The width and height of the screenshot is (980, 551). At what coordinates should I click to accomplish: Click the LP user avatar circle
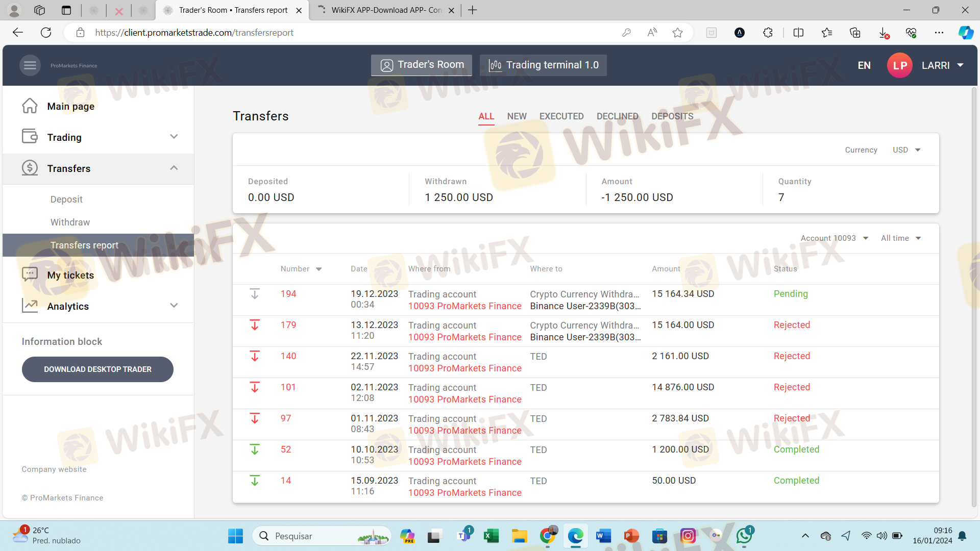click(899, 65)
